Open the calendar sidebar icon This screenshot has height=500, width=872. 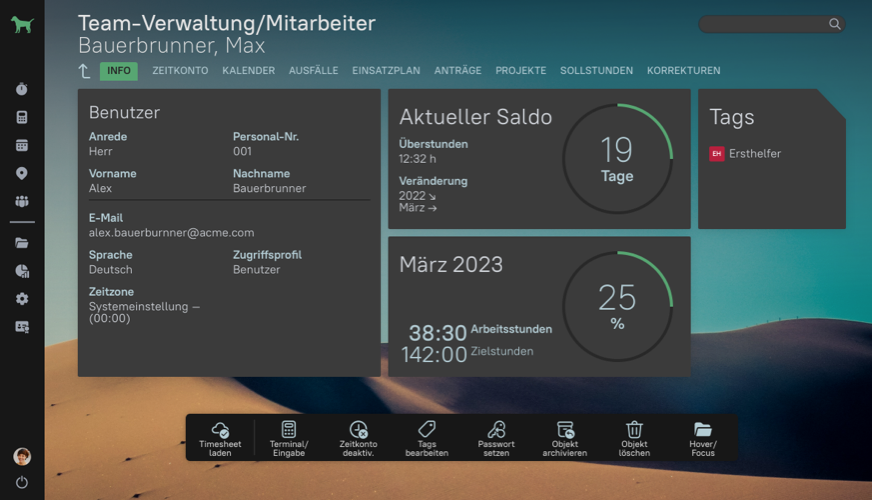22,145
